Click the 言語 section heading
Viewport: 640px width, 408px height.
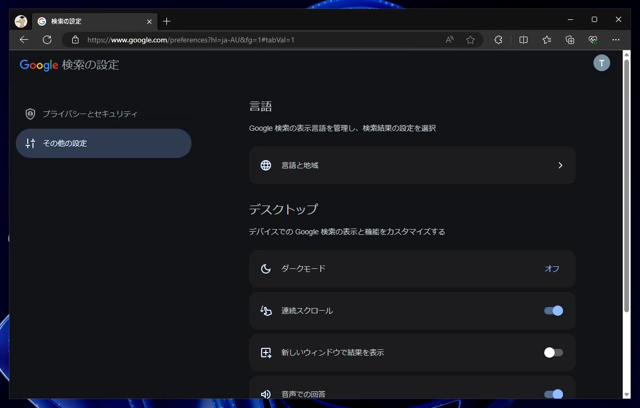(260, 106)
